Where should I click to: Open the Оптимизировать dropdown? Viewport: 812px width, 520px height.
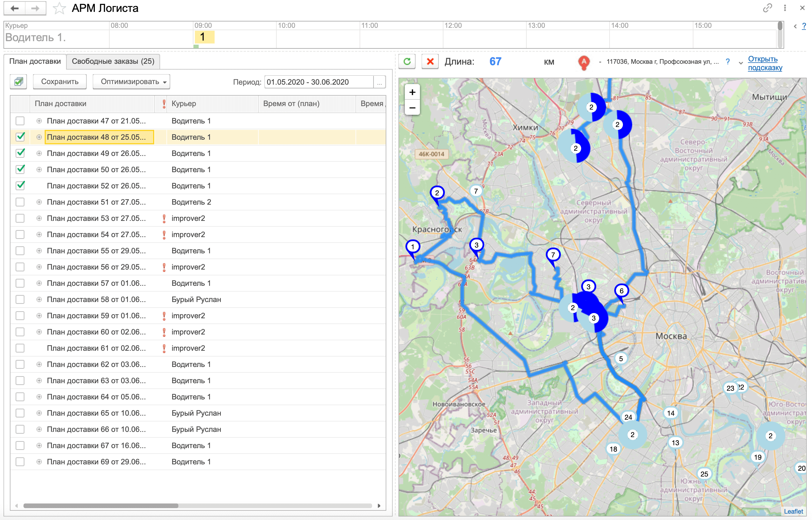(x=131, y=82)
